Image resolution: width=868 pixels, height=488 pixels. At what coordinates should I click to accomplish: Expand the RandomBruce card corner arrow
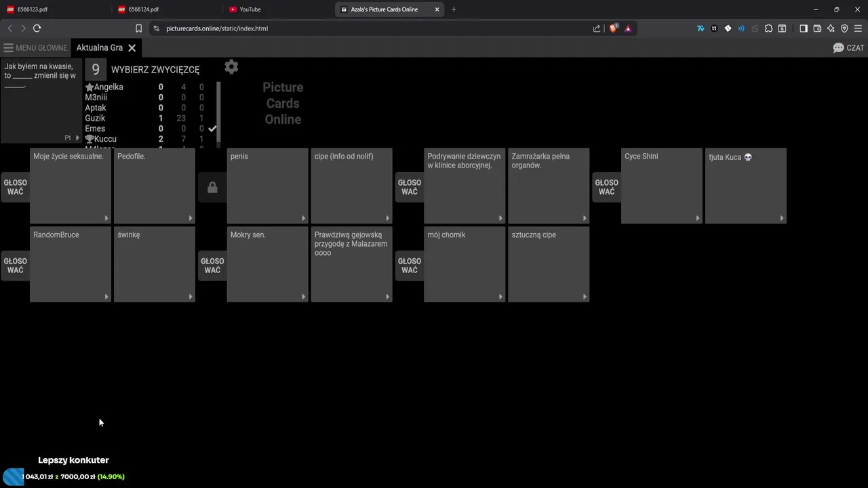coord(106,297)
